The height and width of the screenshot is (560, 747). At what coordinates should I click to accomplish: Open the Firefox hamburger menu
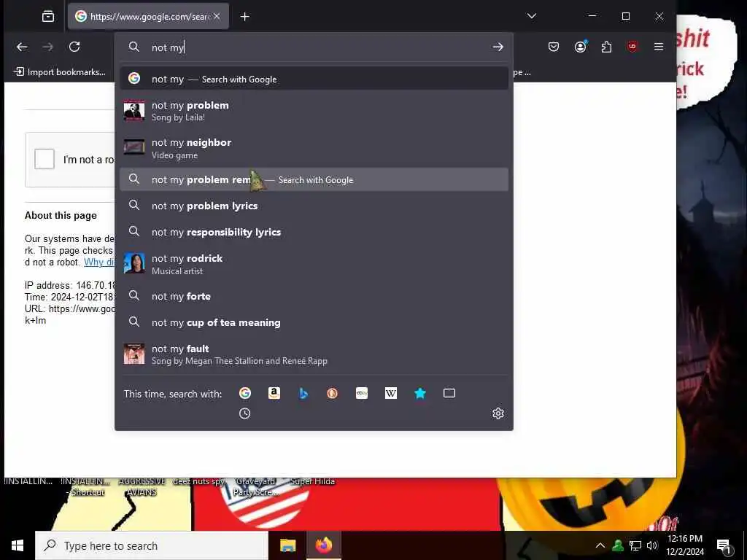pos(659,47)
